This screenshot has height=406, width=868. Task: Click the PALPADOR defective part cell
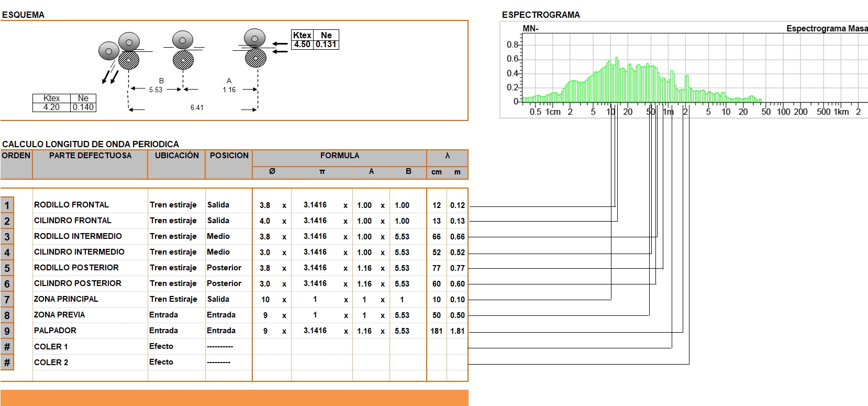(x=55, y=331)
